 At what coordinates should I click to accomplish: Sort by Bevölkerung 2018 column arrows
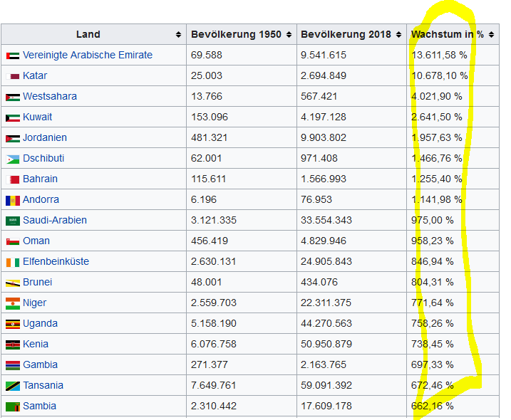(x=399, y=34)
